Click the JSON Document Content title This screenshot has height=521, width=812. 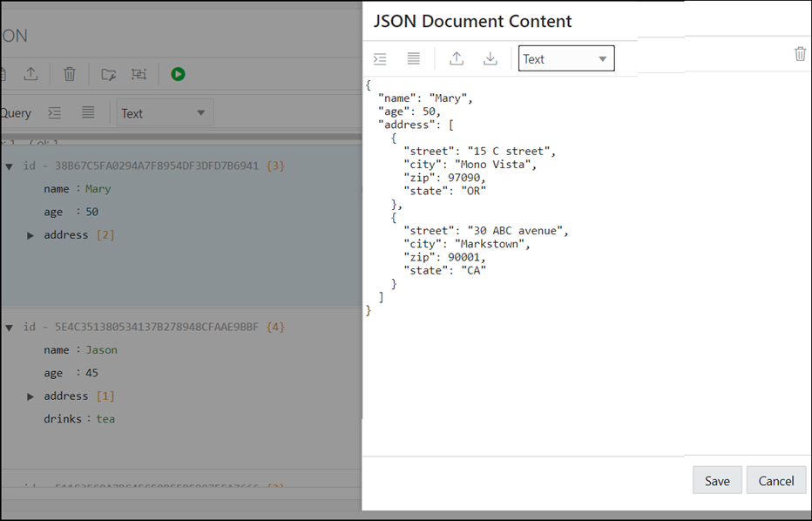click(x=472, y=21)
